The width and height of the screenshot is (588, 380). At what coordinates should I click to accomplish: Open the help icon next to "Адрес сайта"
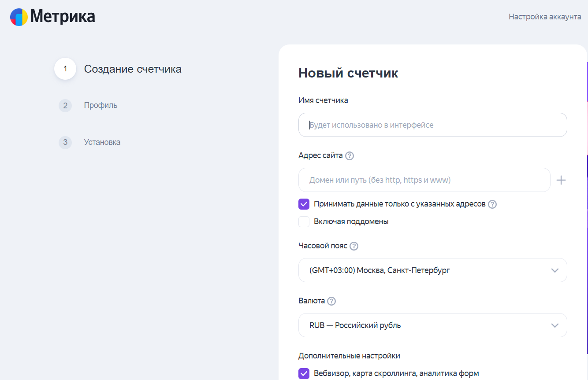350,155
